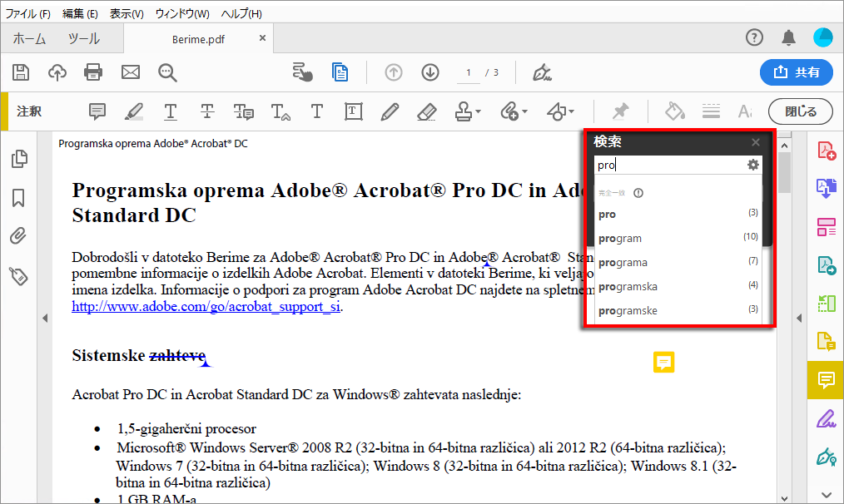
Task: Close the Berime.pdf tab
Action: coord(262,38)
